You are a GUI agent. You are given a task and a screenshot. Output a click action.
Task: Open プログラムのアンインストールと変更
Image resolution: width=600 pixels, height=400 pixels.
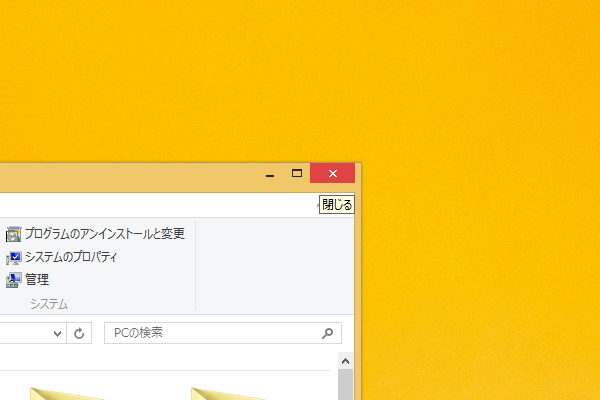pos(95,234)
